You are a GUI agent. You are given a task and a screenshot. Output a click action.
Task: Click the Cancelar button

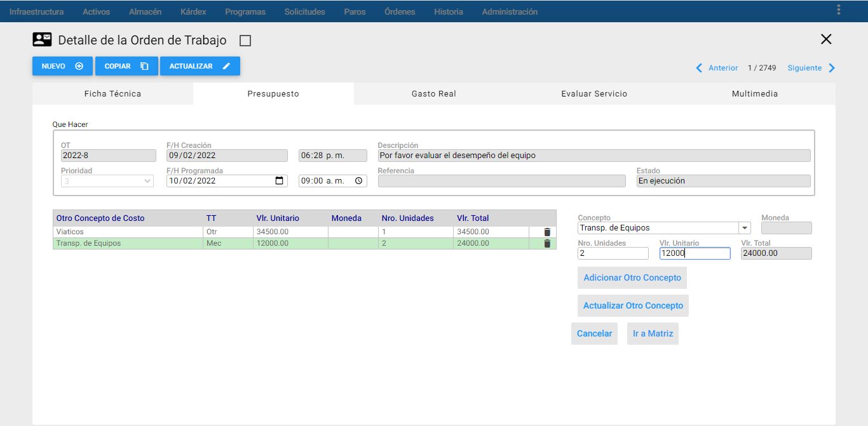(594, 333)
